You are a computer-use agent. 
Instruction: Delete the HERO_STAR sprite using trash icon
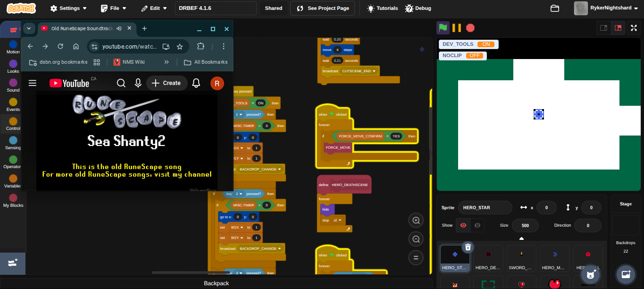click(x=468, y=247)
